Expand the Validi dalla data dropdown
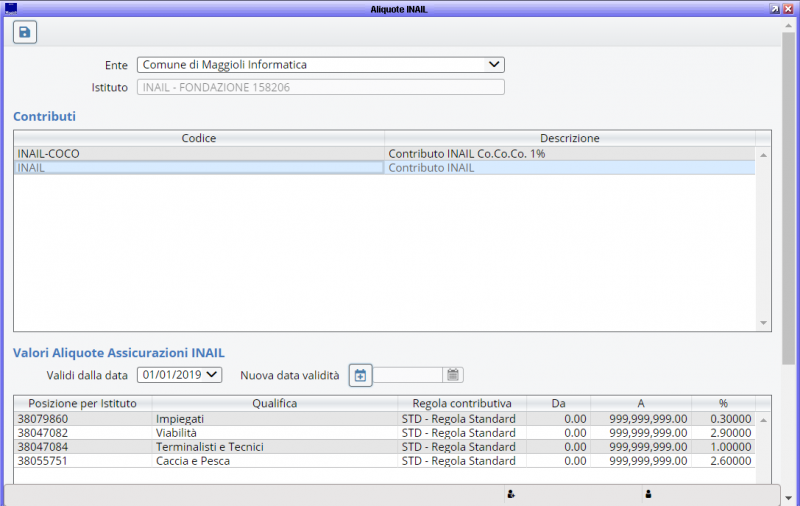This screenshot has width=800, height=506. coord(212,375)
